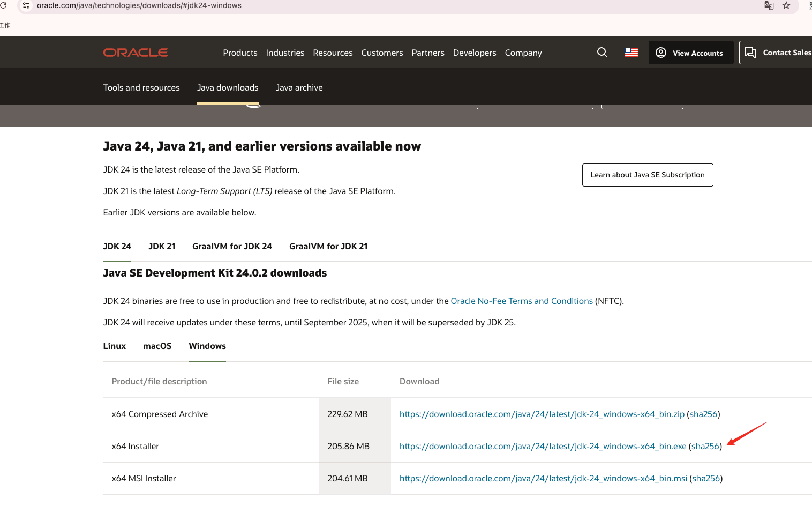Switch to GraalVM for JDK 24 tab
This screenshot has height=513, width=812.
[x=232, y=246]
